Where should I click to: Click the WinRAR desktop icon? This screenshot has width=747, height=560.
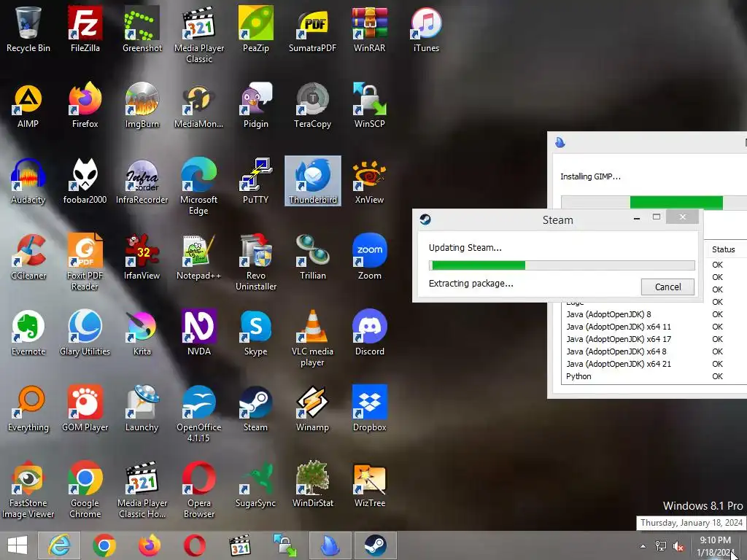(x=369, y=30)
